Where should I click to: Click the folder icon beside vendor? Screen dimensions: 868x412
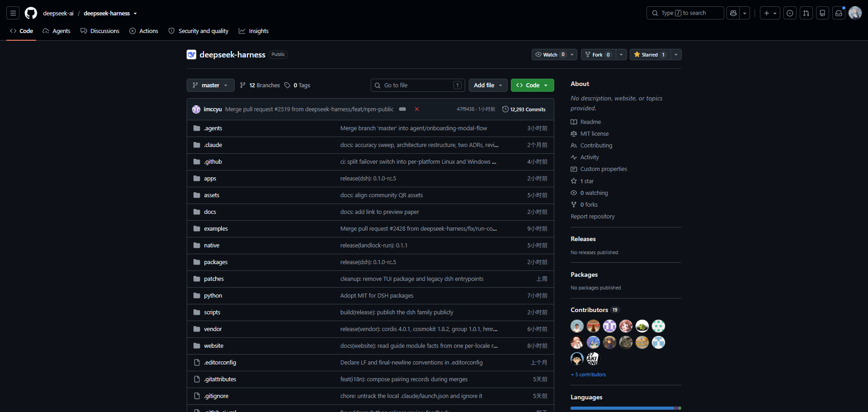point(197,329)
